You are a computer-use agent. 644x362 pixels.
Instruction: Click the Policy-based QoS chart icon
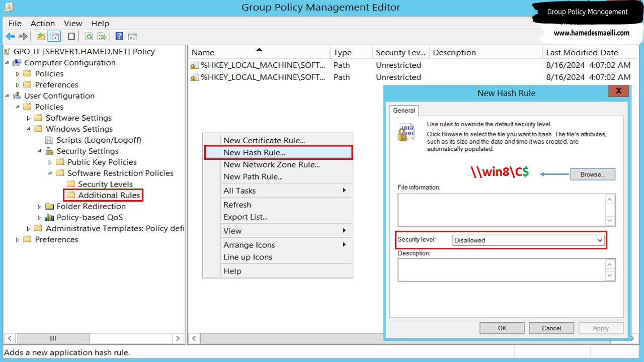[x=49, y=217]
